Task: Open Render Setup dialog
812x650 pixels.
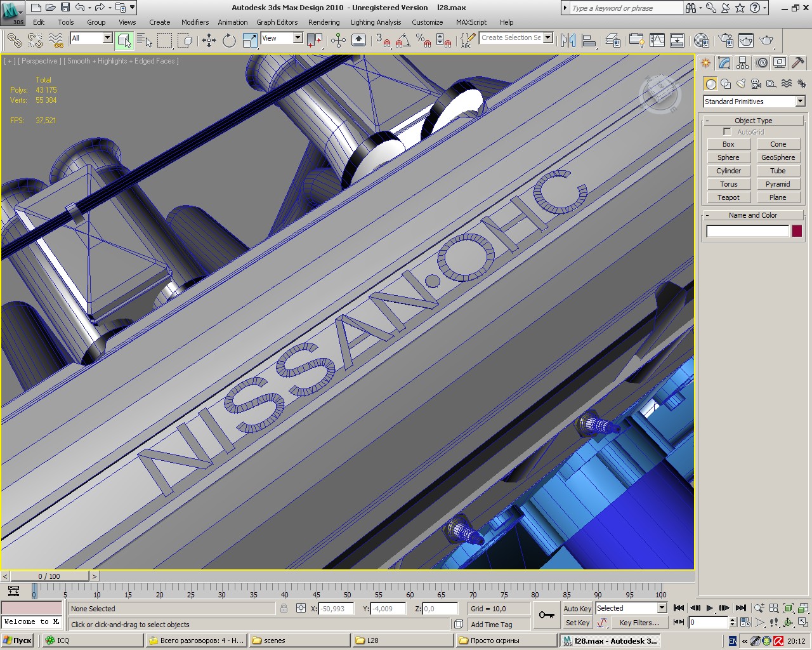Action: point(726,41)
